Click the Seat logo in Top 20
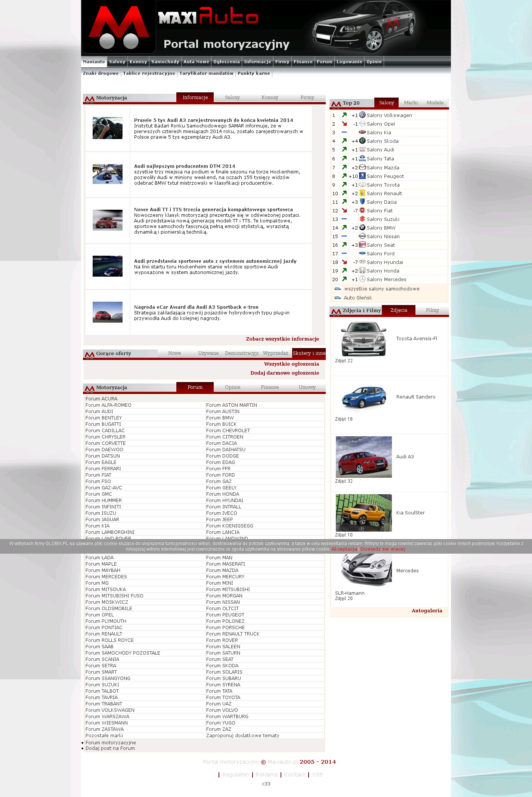The width and height of the screenshot is (532, 797). coord(362,245)
